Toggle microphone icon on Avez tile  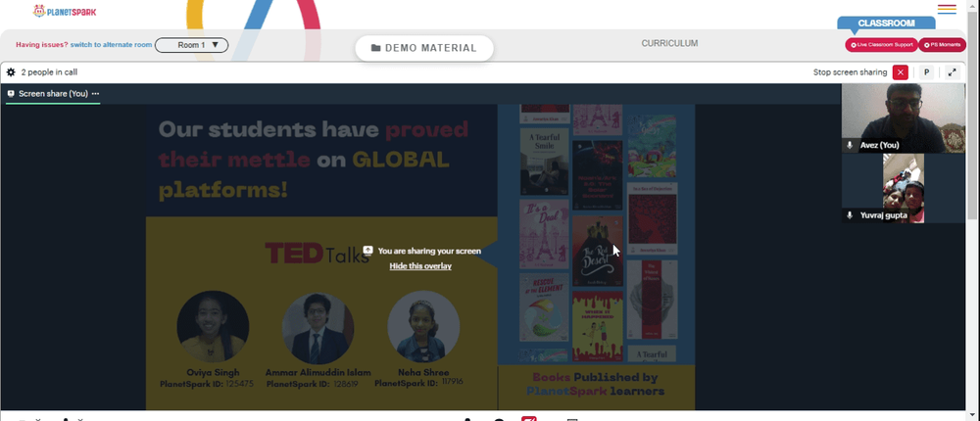(x=850, y=145)
